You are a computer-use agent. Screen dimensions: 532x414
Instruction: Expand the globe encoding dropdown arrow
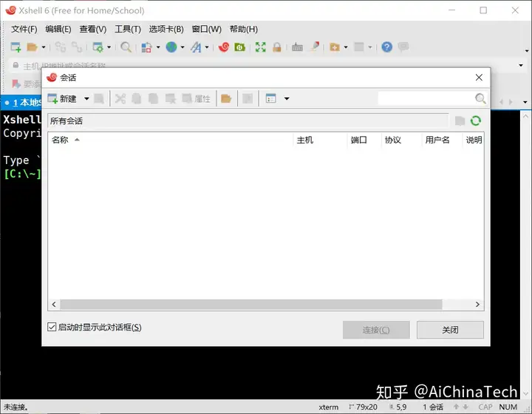click(x=183, y=47)
